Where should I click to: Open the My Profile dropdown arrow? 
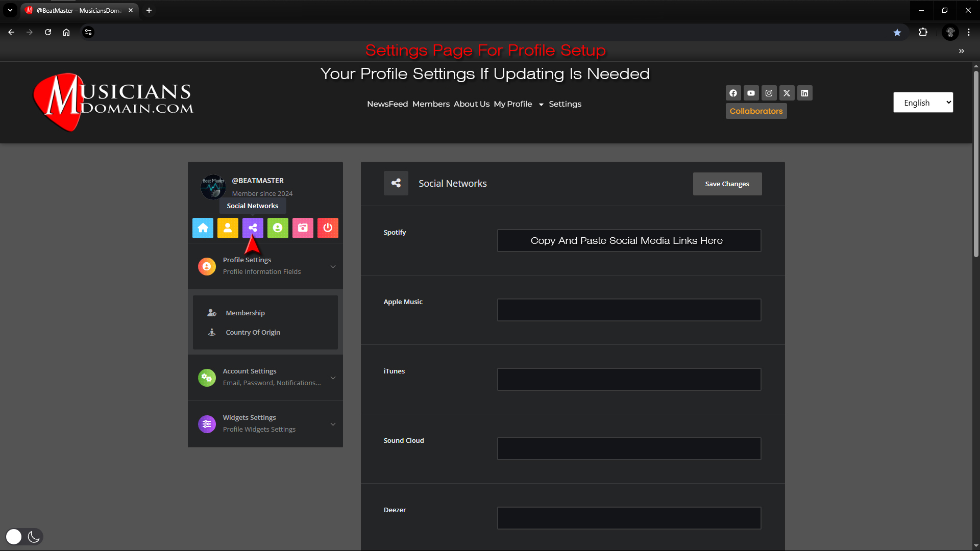point(541,105)
